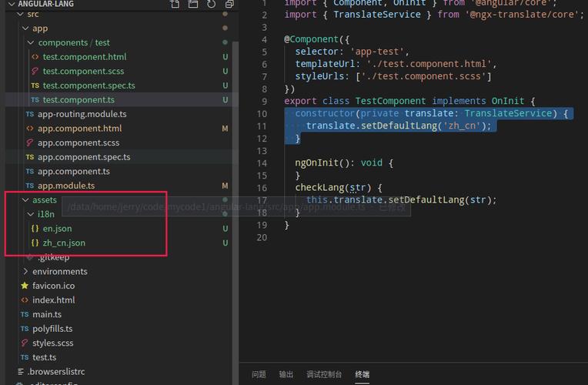Click the HTML icon of index.html

[x=25, y=300]
